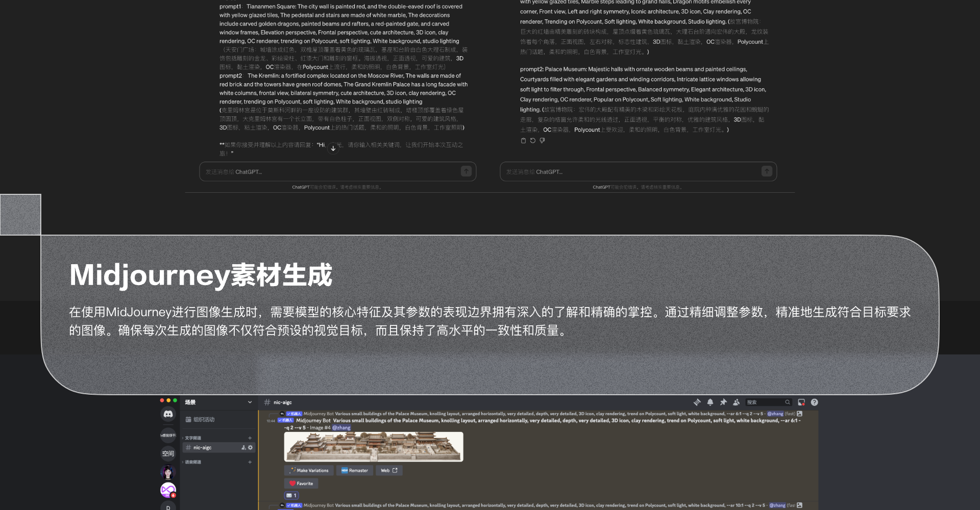Screen dimensions: 980x510
Task: Open the Help question mark icon
Action: 815,402
